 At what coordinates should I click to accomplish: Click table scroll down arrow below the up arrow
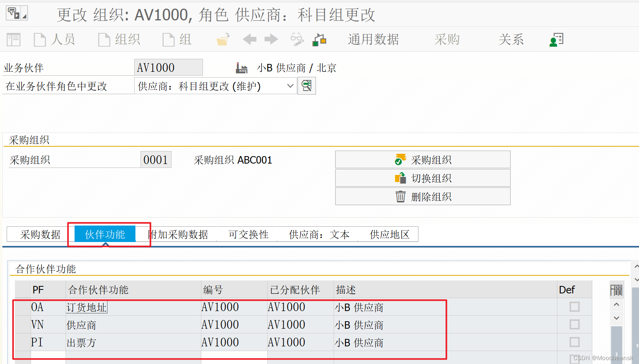617,318
